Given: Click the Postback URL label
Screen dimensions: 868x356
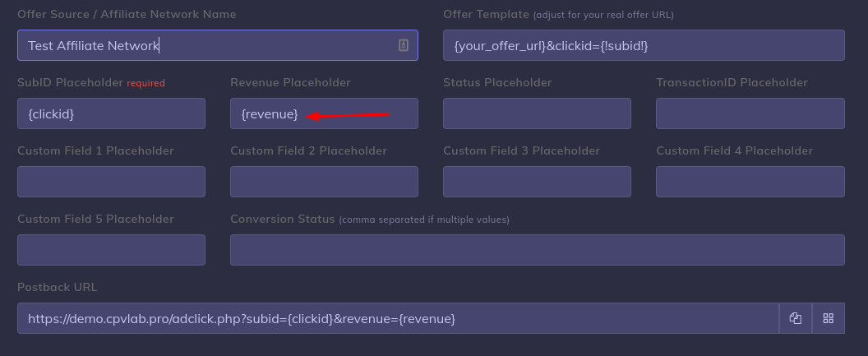Looking at the screenshot, I should 57,287.
